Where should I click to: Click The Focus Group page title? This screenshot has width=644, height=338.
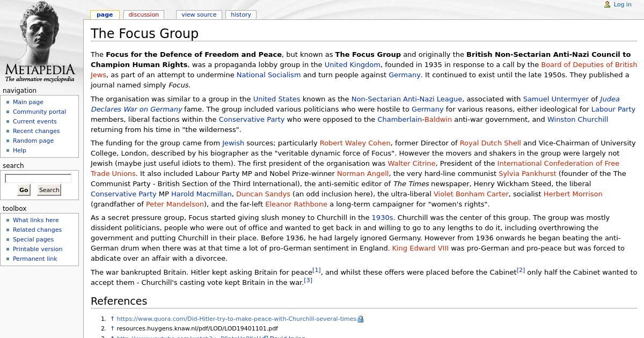tap(144, 33)
